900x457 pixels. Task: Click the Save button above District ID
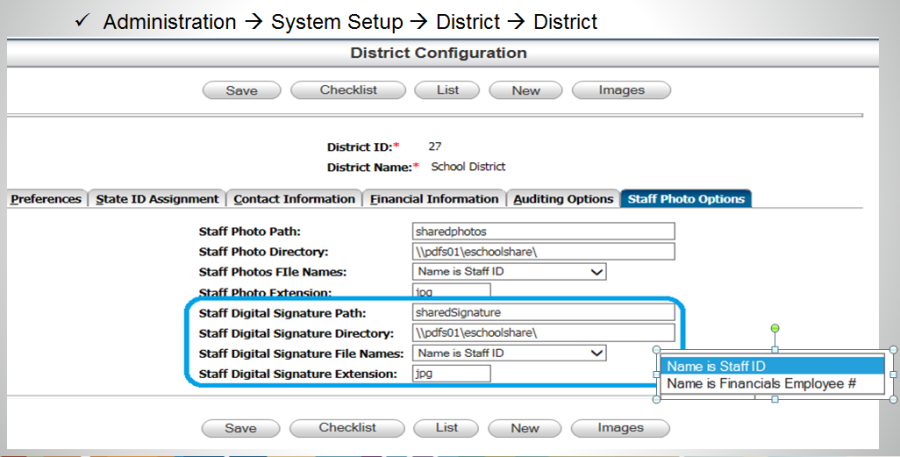tap(241, 90)
